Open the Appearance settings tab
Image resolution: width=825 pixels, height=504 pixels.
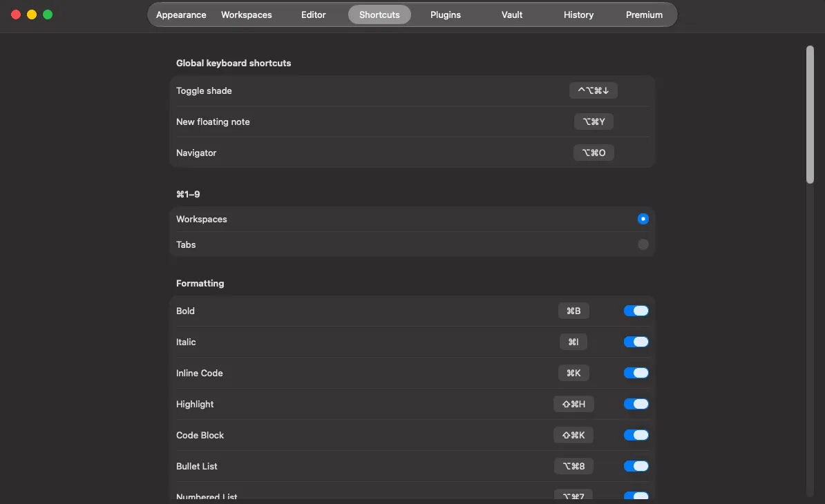181,14
